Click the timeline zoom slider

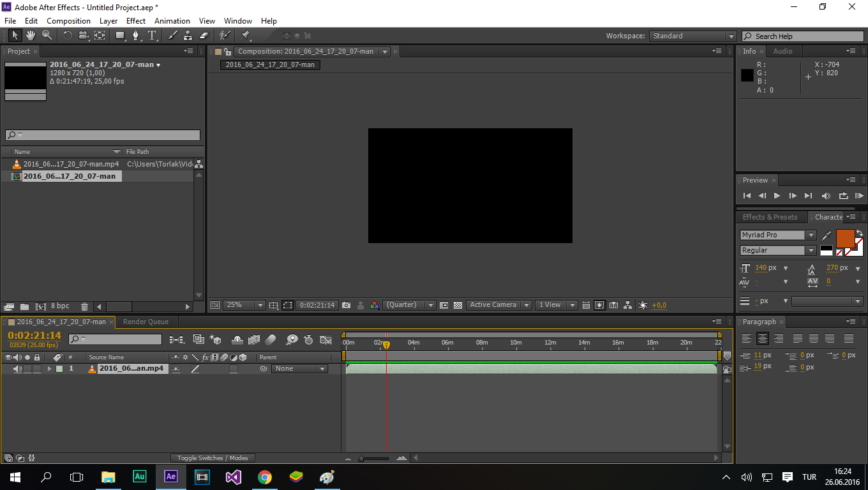coord(374,458)
